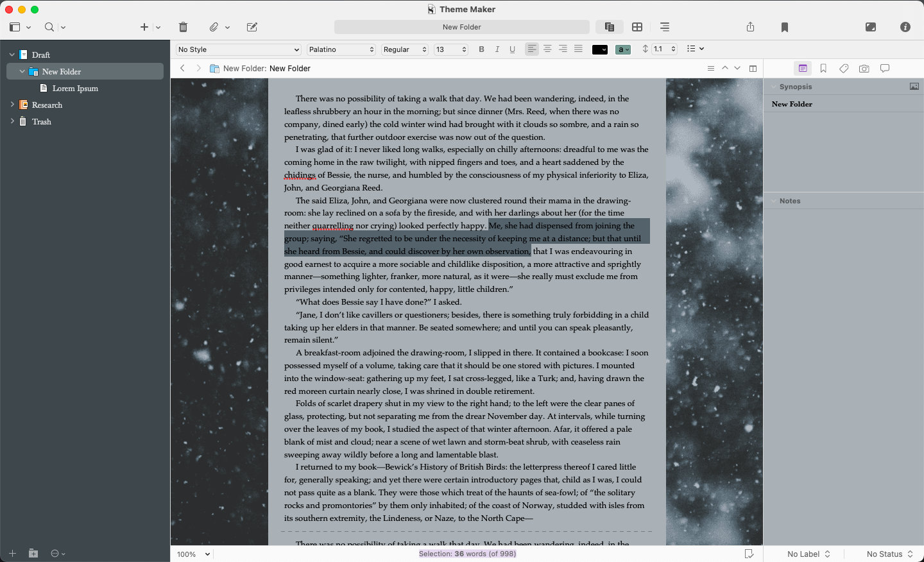Toggle italic formatting
This screenshot has height=562, width=924.
tap(497, 49)
